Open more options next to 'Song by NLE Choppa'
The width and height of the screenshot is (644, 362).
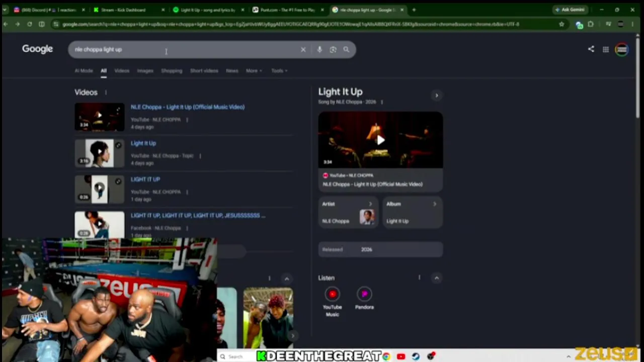382,102
